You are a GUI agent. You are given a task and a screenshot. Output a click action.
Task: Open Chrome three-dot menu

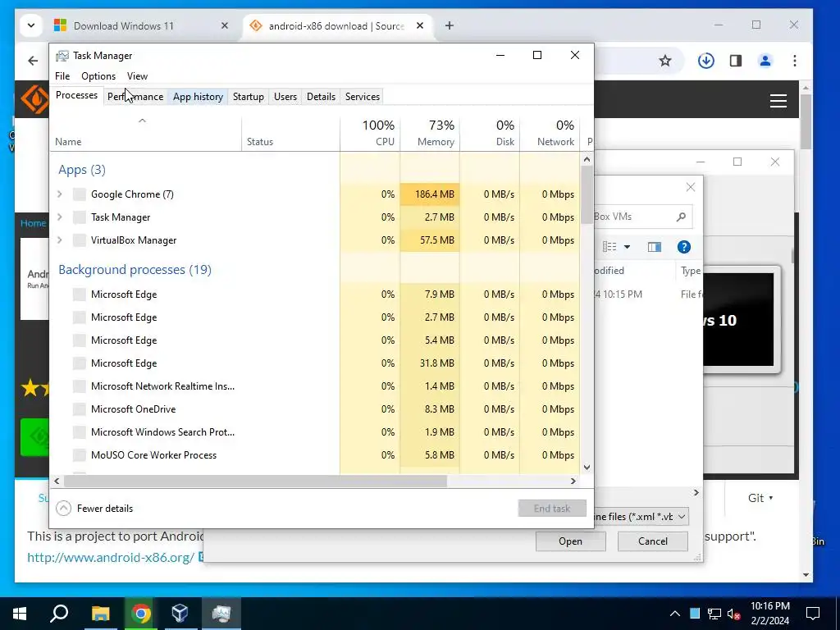pyautogui.click(x=794, y=61)
